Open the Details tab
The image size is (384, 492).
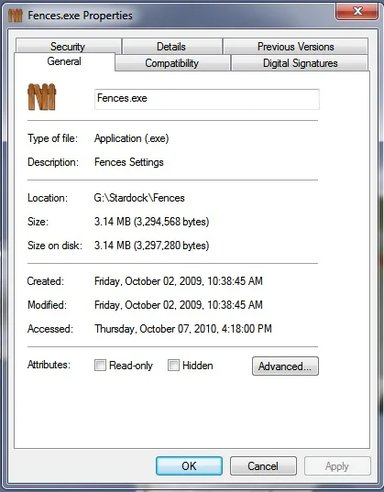(x=171, y=46)
